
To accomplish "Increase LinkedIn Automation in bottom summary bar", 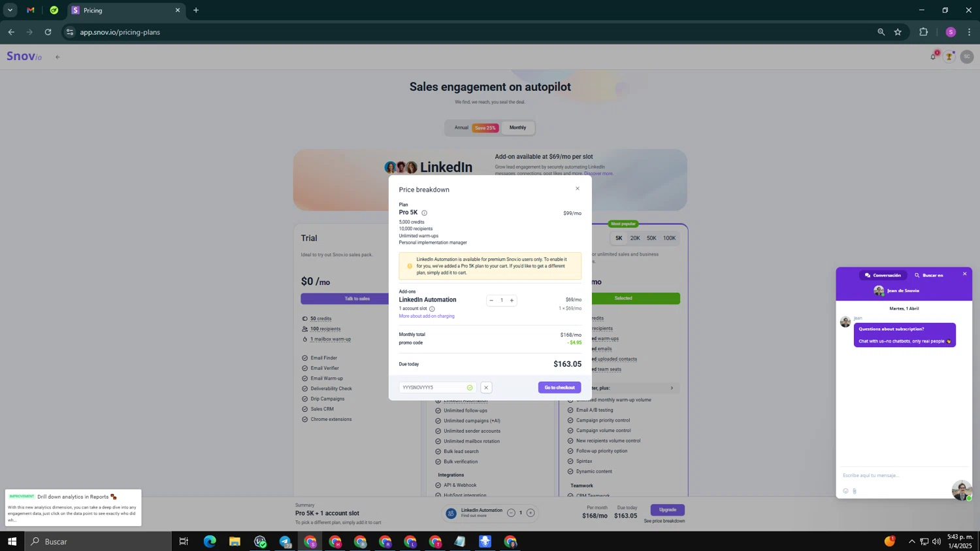I will [x=531, y=513].
